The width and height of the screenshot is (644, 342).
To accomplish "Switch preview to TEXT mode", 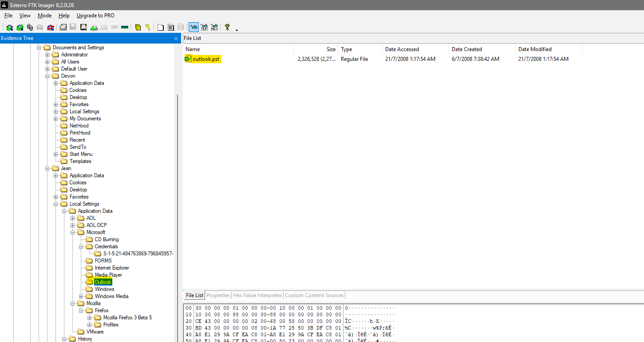I will click(204, 27).
